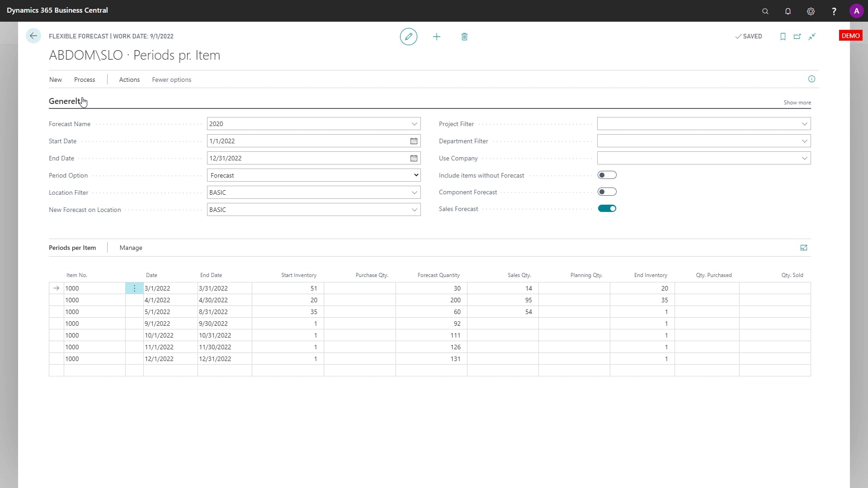Disable the Sales Forecast toggle
The width and height of the screenshot is (868, 488).
(x=607, y=209)
